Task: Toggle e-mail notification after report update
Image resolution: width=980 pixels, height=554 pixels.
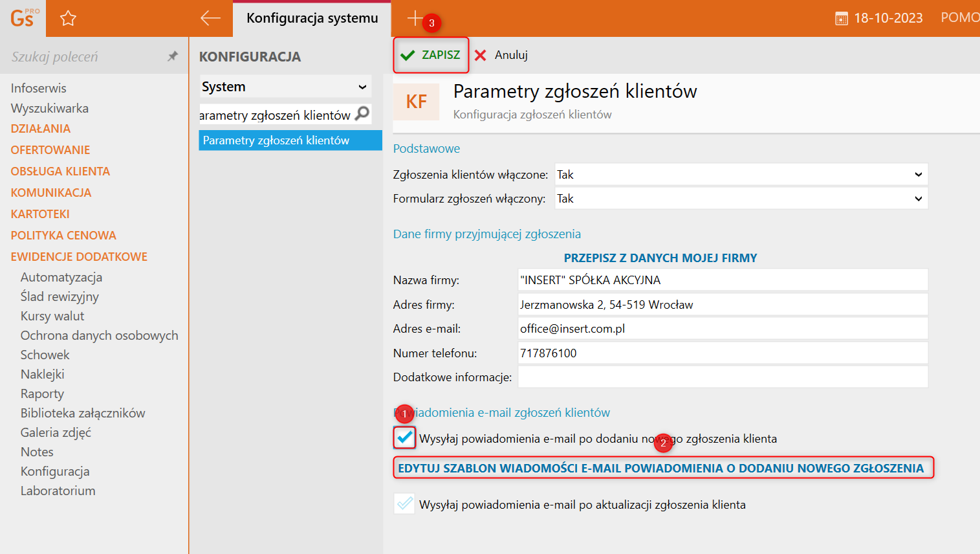Action: tap(405, 504)
